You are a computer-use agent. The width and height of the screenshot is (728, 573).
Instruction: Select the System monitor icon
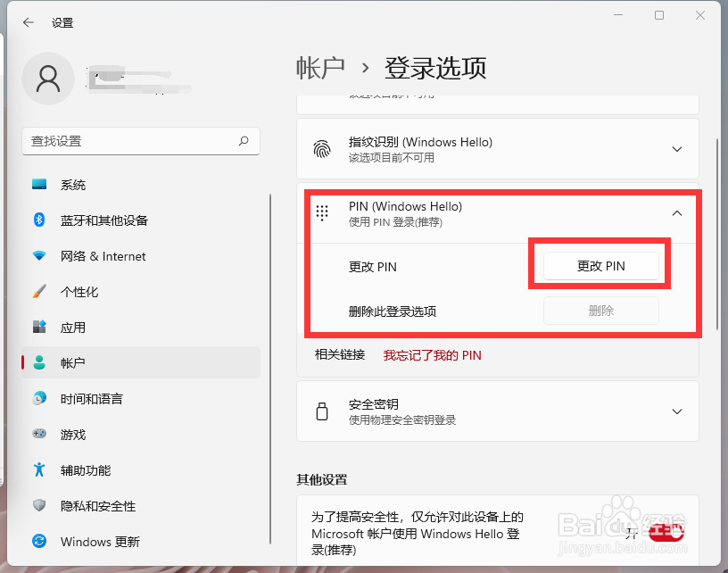click(x=39, y=185)
